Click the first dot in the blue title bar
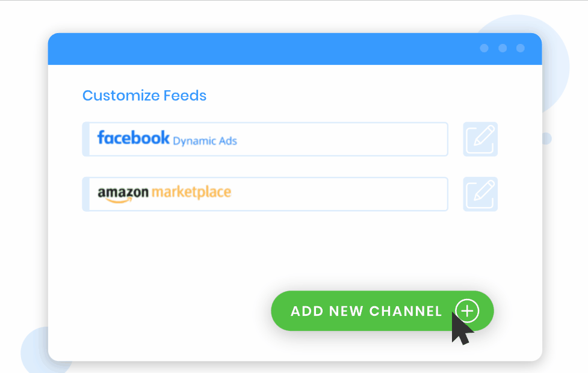 click(x=484, y=48)
